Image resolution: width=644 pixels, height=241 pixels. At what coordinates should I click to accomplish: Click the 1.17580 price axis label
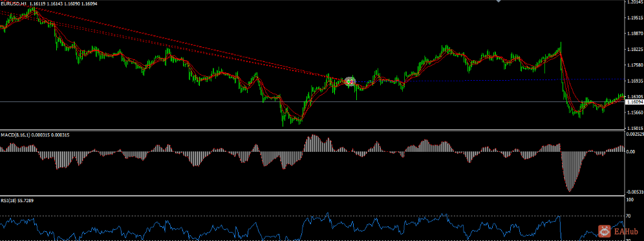coord(636,65)
